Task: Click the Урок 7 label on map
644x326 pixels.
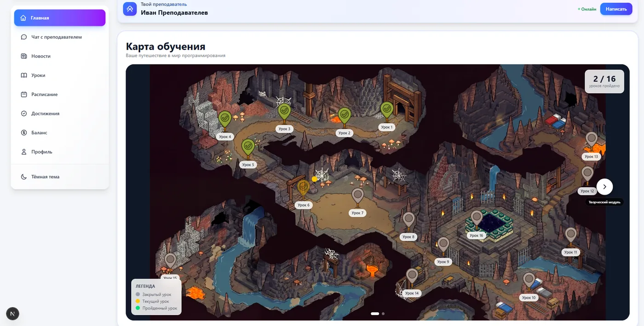Action: pyautogui.click(x=357, y=213)
